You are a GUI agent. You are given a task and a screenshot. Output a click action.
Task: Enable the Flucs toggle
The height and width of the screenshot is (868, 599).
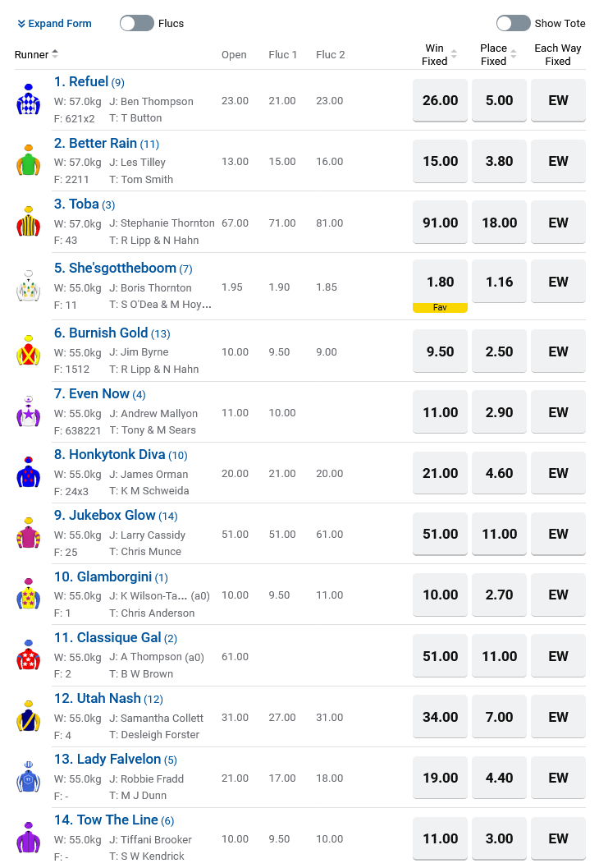[x=137, y=23]
